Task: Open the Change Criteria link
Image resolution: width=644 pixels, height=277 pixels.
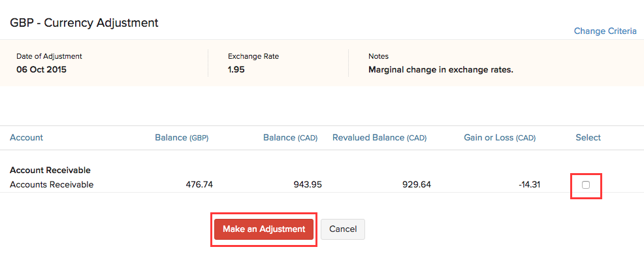Action: (x=605, y=31)
